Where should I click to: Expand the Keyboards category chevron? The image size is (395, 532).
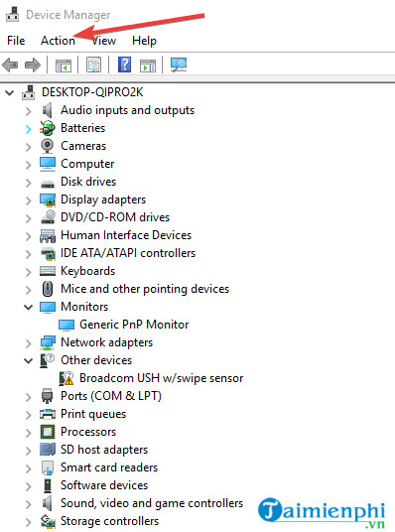[29, 272]
